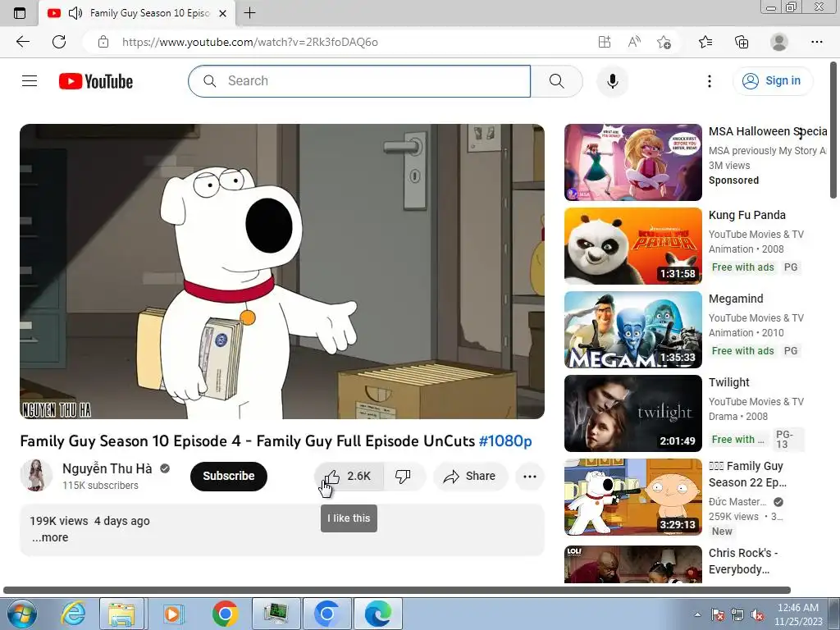
Task: Click the vertical page scrollbar
Action: click(x=833, y=131)
